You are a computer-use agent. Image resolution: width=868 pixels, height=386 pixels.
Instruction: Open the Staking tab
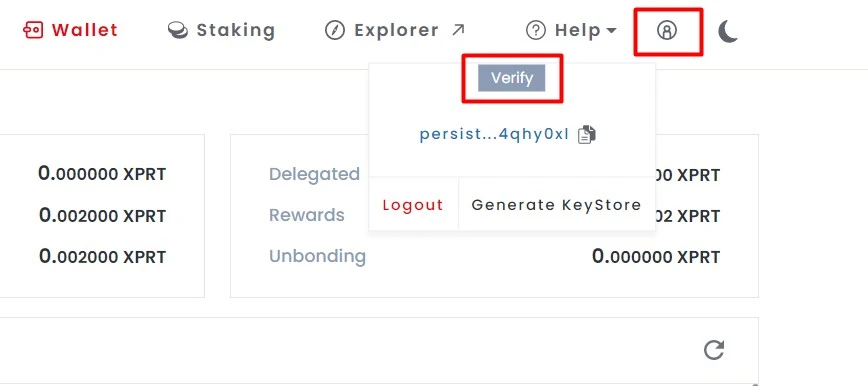coord(221,30)
